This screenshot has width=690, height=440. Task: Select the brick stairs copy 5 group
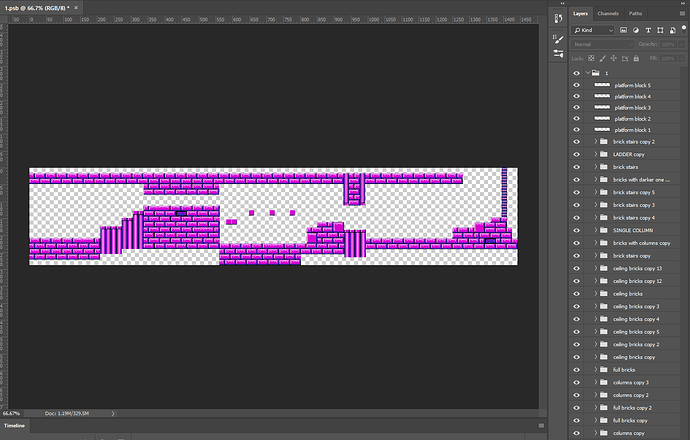click(x=634, y=192)
